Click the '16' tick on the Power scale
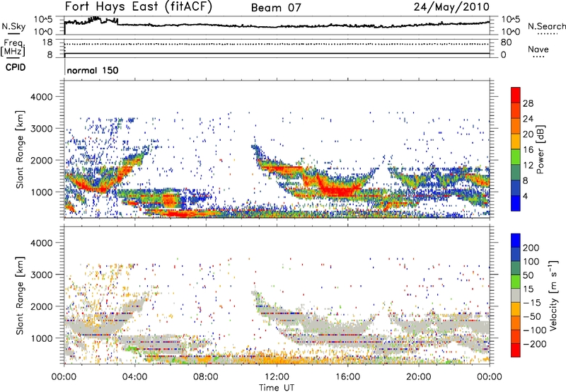The image size is (566, 392). (528, 150)
